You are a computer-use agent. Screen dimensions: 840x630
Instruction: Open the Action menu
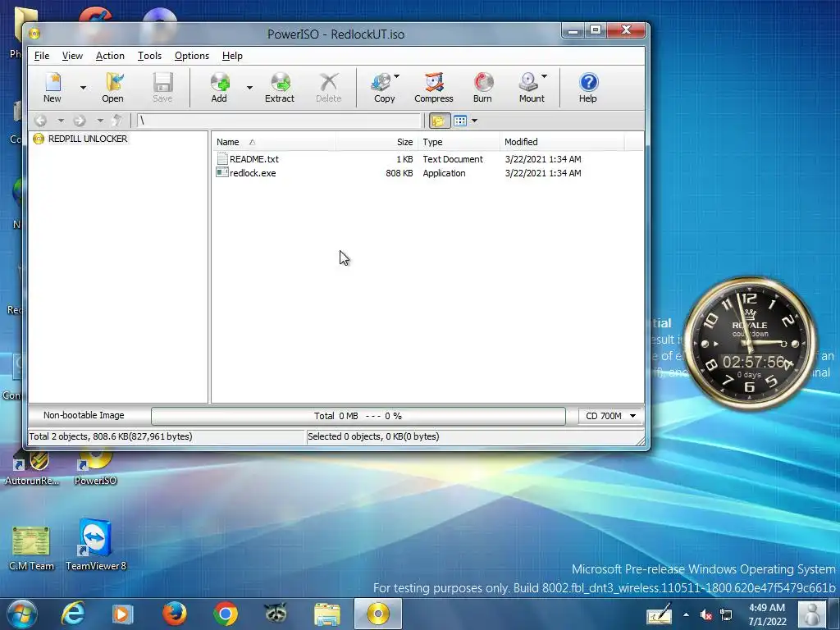click(110, 56)
